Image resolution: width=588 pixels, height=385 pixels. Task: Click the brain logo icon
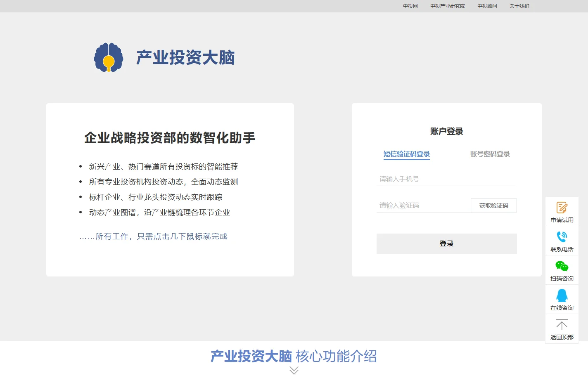(x=109, y=57)
